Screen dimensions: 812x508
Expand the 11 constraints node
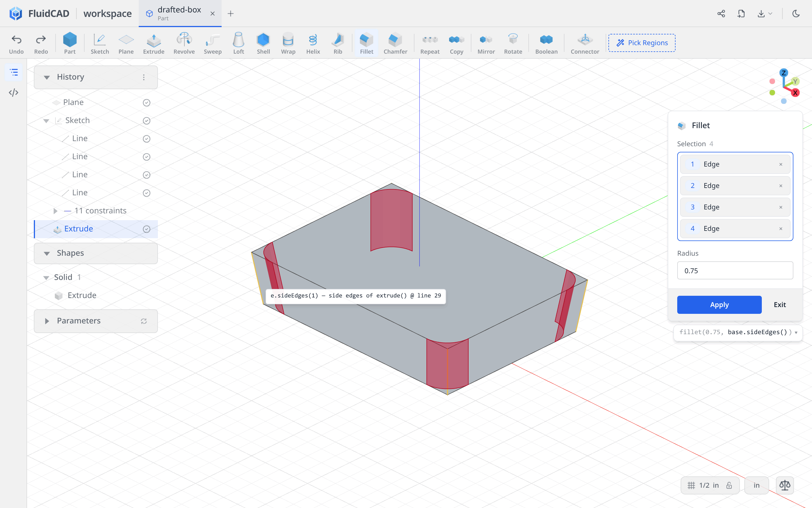click(55, 211)
